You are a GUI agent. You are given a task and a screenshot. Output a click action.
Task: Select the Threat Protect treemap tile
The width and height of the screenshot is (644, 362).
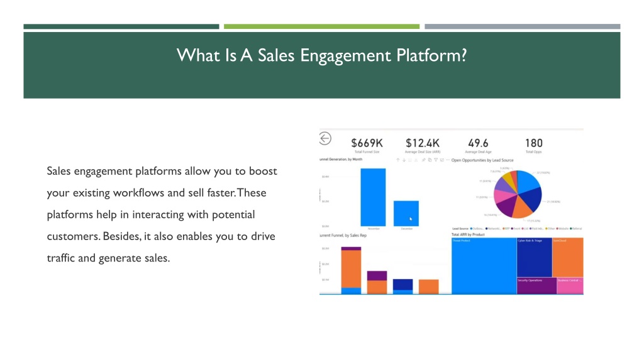click(484, 266)
